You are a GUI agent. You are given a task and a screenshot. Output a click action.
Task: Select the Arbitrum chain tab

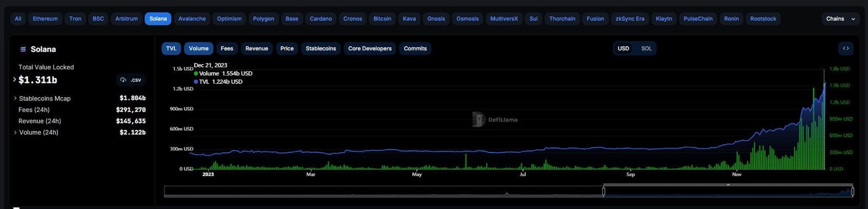(x=126, y=18)
